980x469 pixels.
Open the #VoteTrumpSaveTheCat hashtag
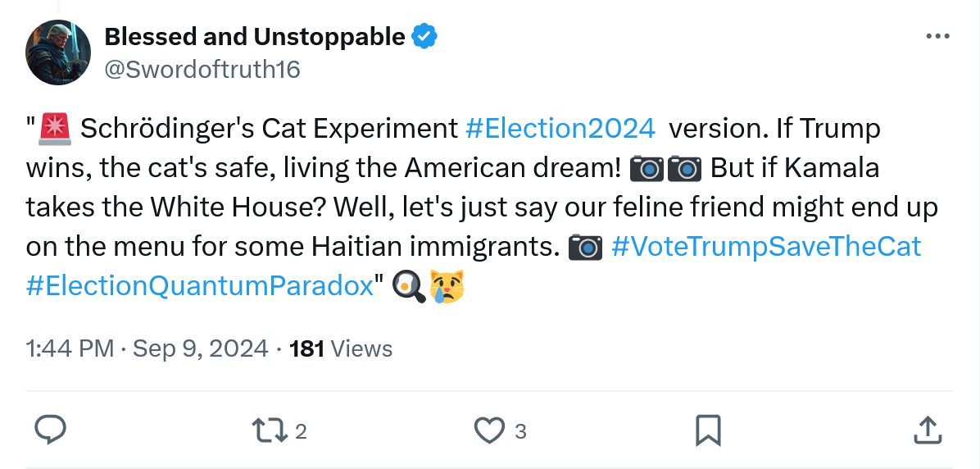pyautogui.click(x=766, y=247)
